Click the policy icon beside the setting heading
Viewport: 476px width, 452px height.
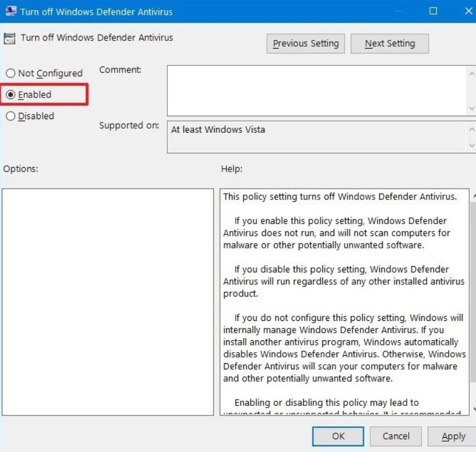[x=10, y=39]
